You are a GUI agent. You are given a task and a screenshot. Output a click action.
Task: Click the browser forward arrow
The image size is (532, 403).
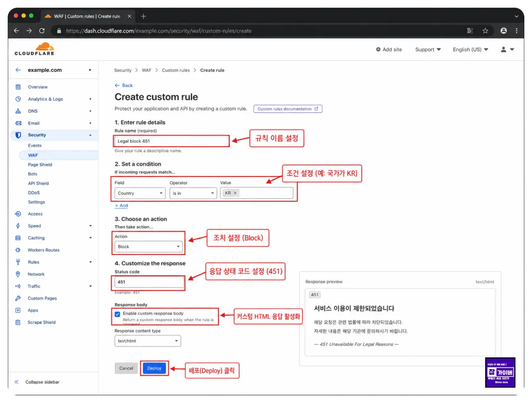(x=29, y=31)
